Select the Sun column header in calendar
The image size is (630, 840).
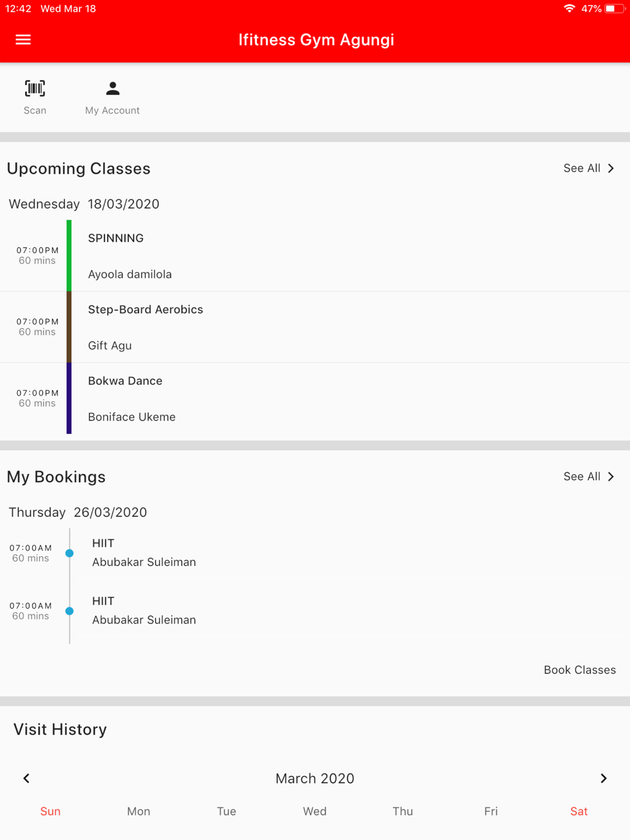click(50, 812)
